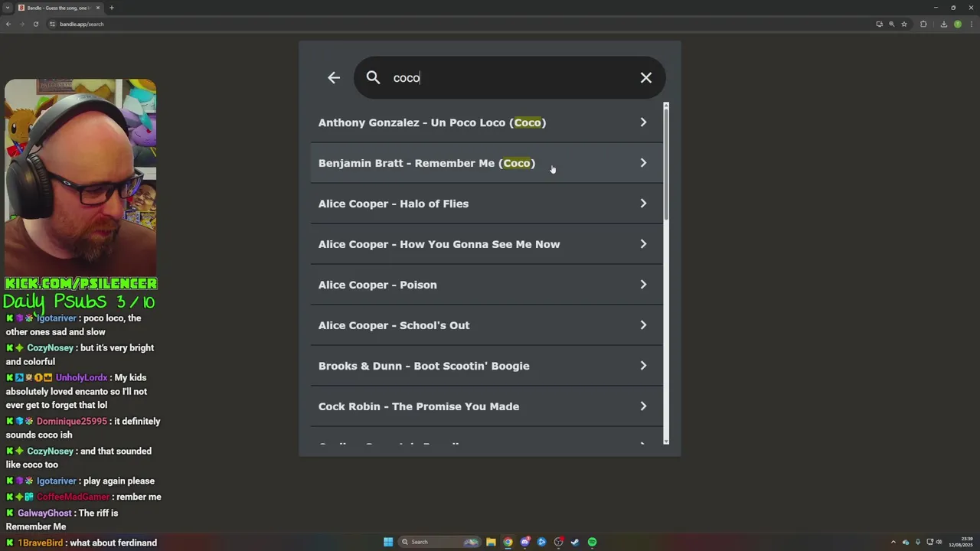Choose Alice Cooper - Halo of Flies
Image resolution: width=980 pixels, height=551 pixels.
click(486, 204)
